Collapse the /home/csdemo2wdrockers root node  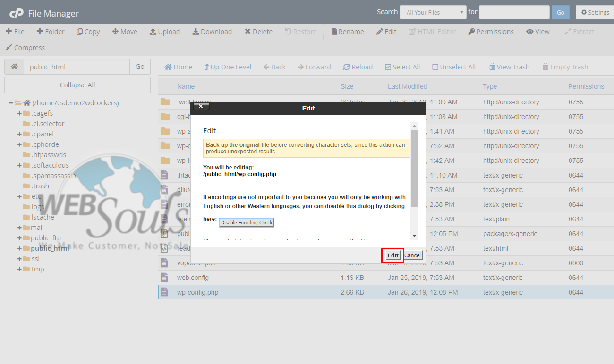[x=11, y=103]
